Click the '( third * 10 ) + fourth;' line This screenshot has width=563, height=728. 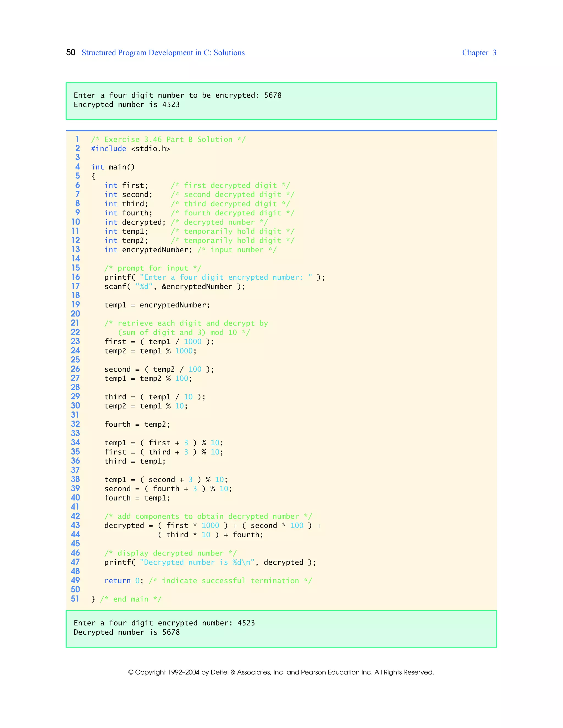pyautogui.click(x=211, y=535)
